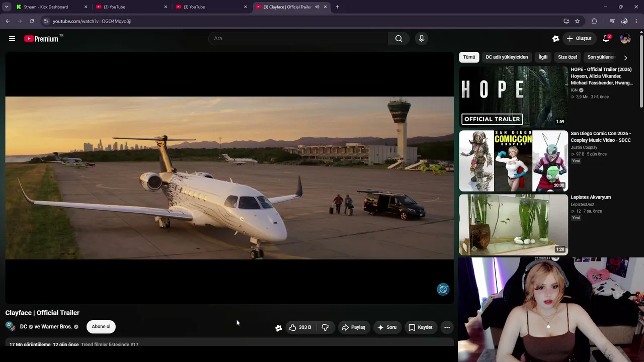Play the aquarium video thumbnail

tap(513, 225)
